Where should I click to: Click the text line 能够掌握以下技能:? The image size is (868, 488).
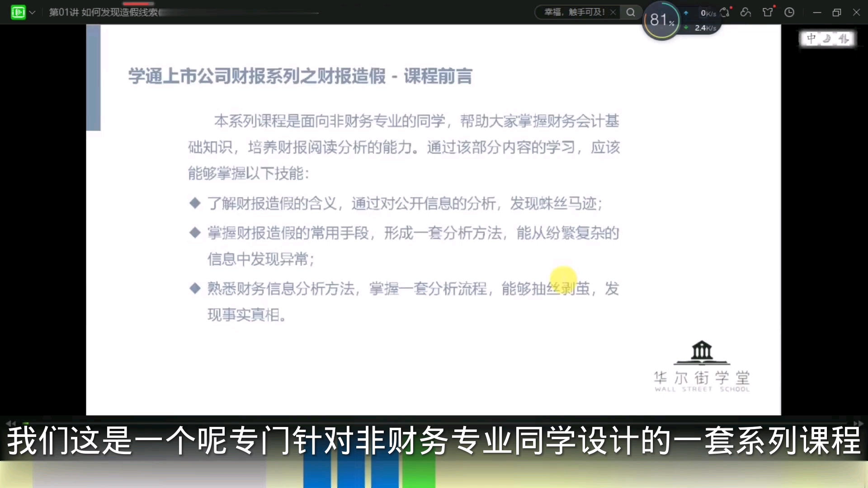(x=249, y=174)
